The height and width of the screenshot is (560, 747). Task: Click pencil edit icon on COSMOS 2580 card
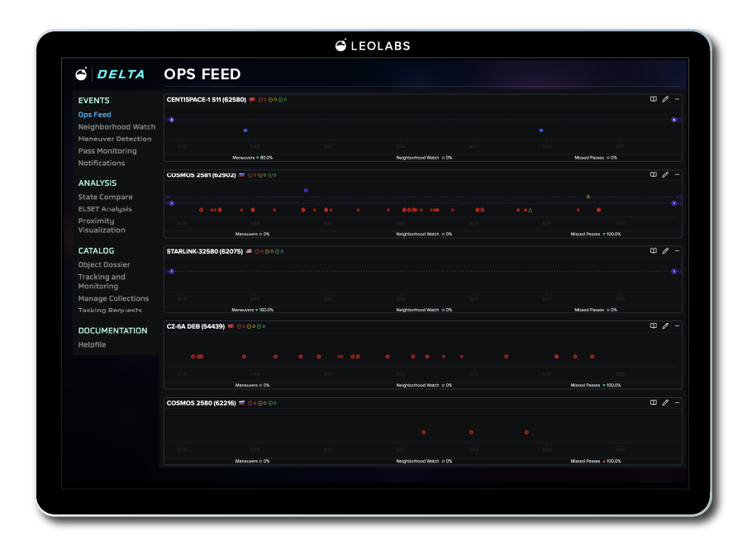click(x=665, y=403)
